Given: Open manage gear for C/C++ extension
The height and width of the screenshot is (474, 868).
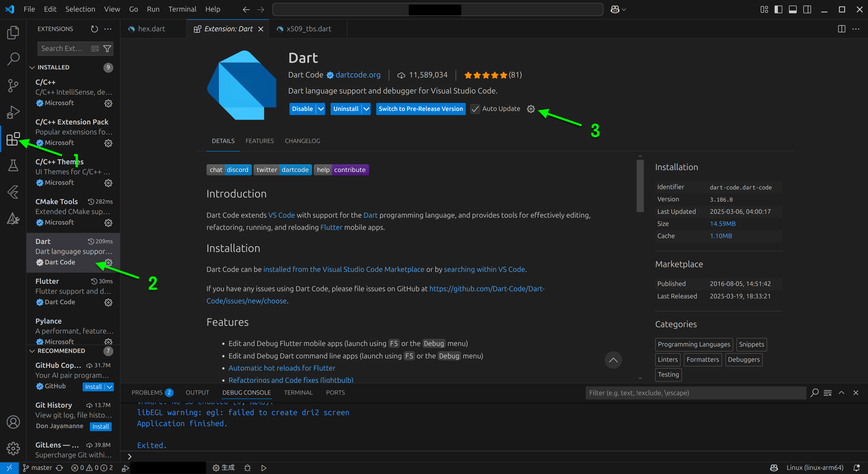Looking at the screenshot, I should [x=108, y=103].
